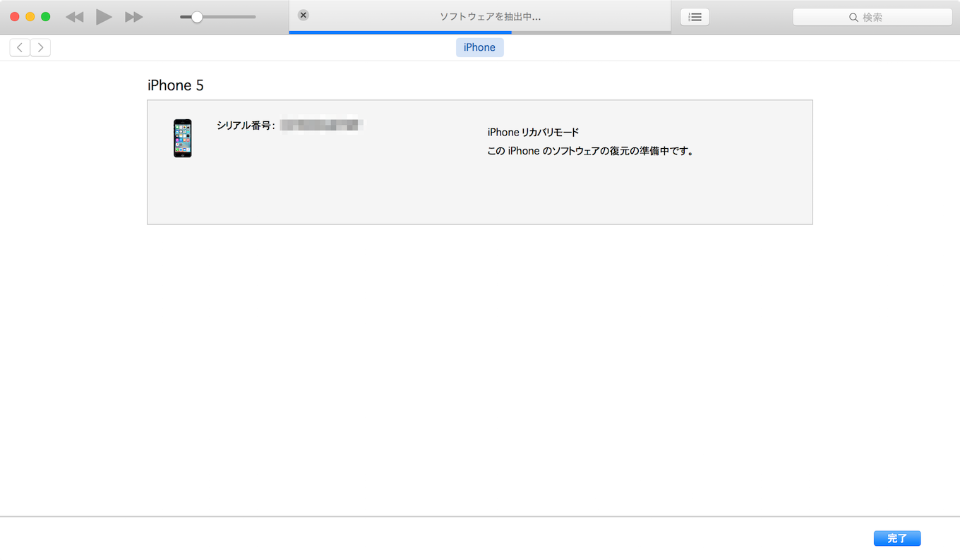Go forward with the right arrow
Viewport: 960px width, 560px height.
click(x=40, y=47)
